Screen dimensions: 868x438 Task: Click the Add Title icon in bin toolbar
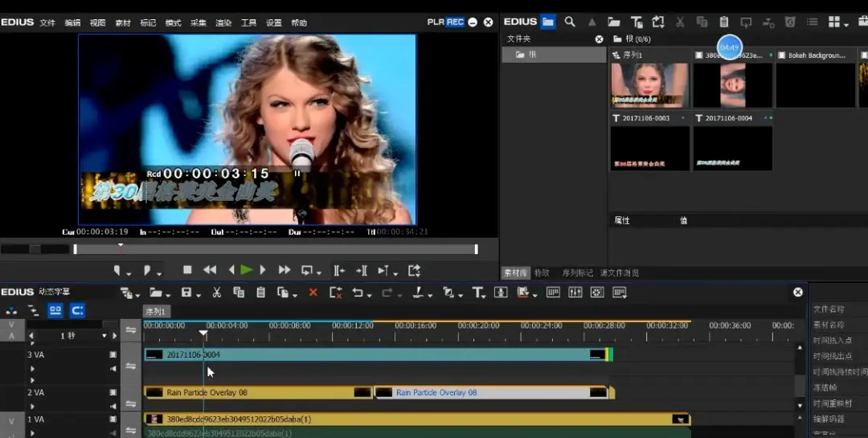click(x=637, y=22)
